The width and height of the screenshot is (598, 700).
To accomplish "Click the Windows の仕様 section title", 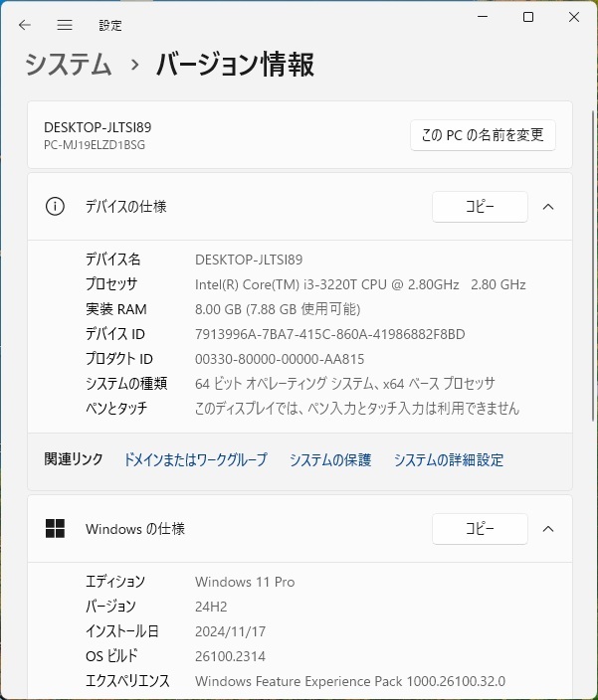I will 135,529.
